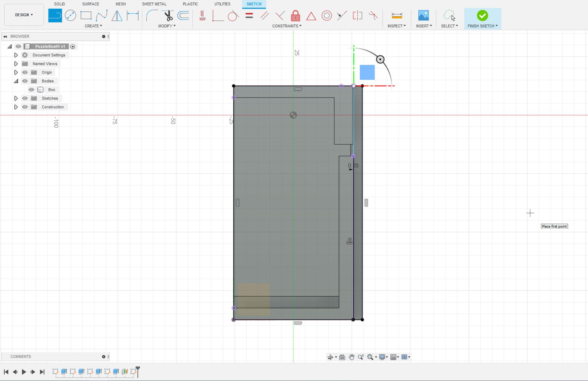The height and width of the screenshot is (381, 588).
Task: Expand the Document Settings node
Action: (x=16, y=55)
